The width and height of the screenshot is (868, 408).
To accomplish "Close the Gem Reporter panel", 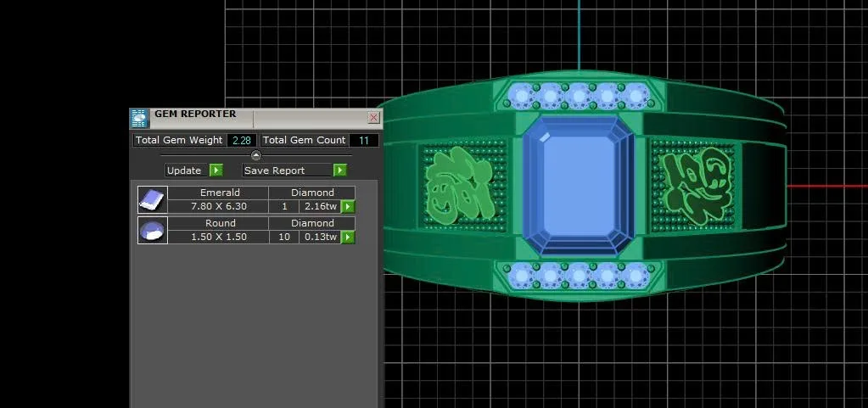I will [x=373, y=118].
